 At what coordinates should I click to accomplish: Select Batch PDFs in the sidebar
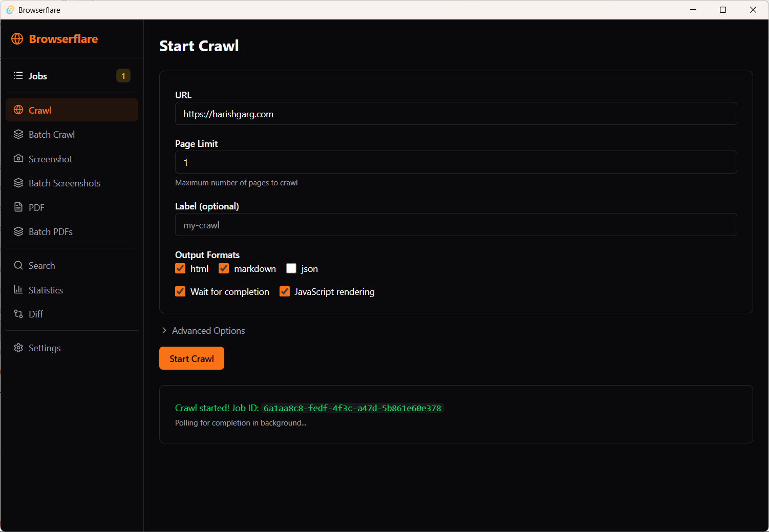18,231
